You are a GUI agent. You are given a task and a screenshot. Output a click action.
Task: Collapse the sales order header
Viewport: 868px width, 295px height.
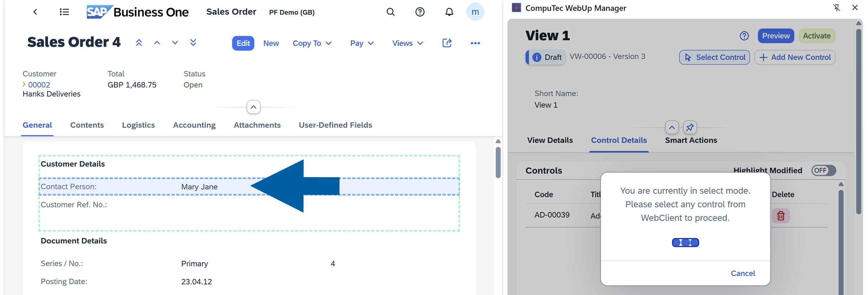pos(253,107)
